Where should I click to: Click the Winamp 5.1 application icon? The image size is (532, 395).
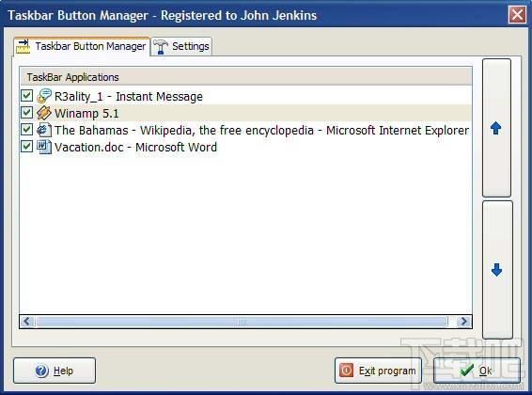point(44,113)
